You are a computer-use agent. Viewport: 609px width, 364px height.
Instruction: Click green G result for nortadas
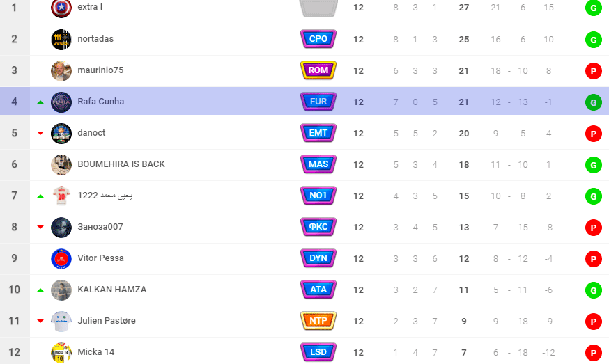click(x=593, y=40)
